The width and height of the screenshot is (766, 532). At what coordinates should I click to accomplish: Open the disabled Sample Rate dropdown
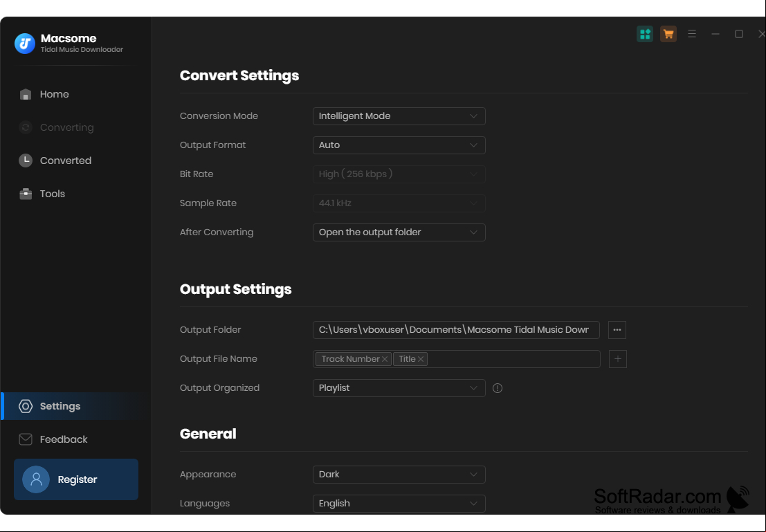(399, 203)
